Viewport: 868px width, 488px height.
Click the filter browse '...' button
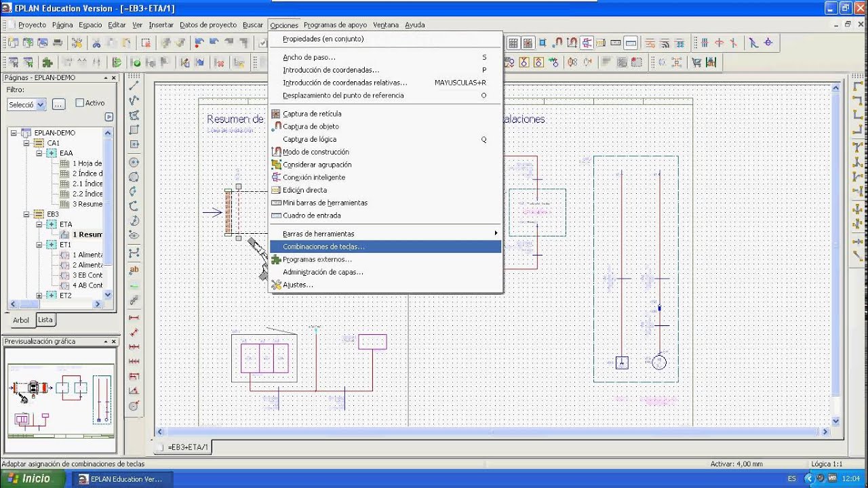[x=58, y=104]
